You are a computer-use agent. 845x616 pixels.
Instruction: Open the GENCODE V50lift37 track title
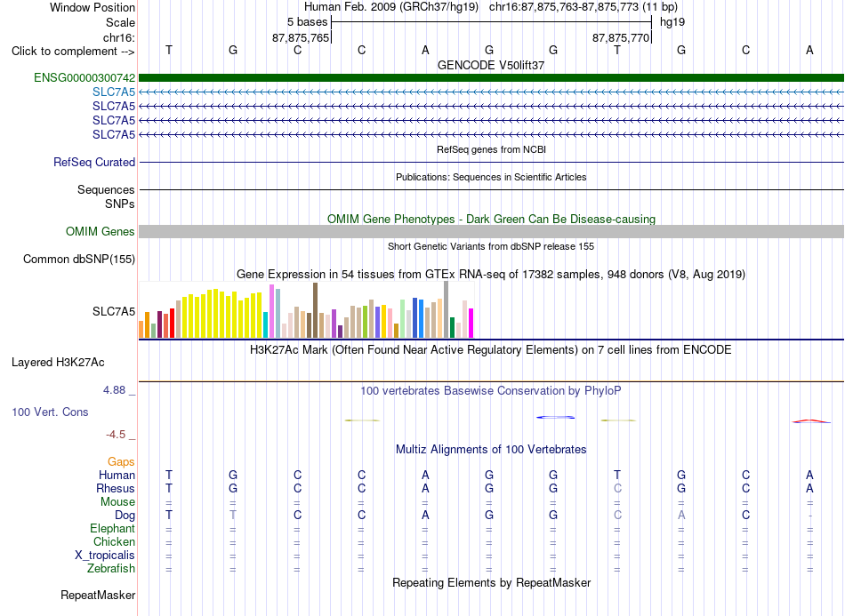[x=491, y=65]
